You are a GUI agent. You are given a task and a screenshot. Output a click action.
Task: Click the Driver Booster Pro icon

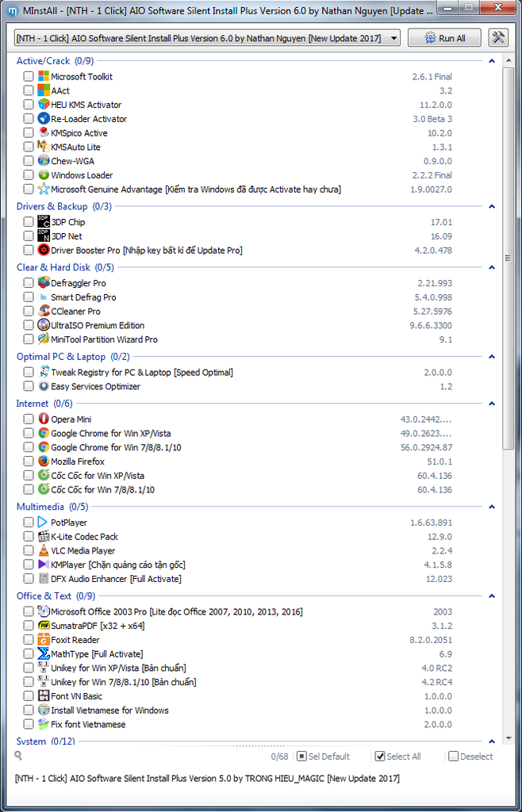(44, 250)
